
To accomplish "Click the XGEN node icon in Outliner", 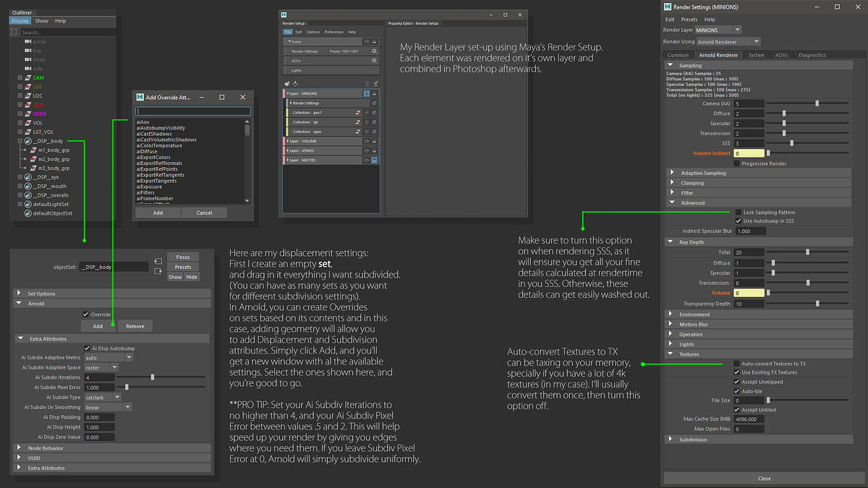I will click(x=27, y=114).
